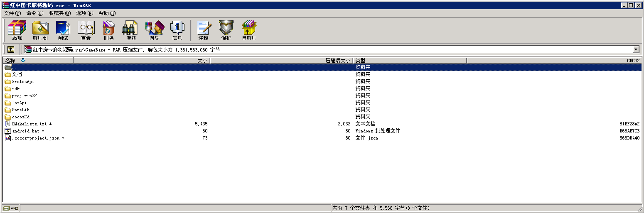Image resolution: width=644 pixels, height=213 pixels.
Task: Click the 保护 (Protect) shield icon
Action: point(226,31)
